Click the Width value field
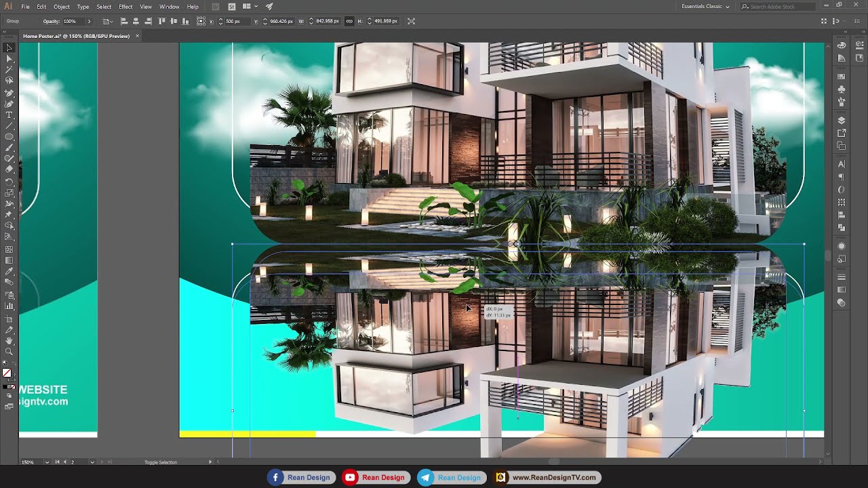Image resolution: width=868 pixels, height=488 pixels. click(328, 21)
